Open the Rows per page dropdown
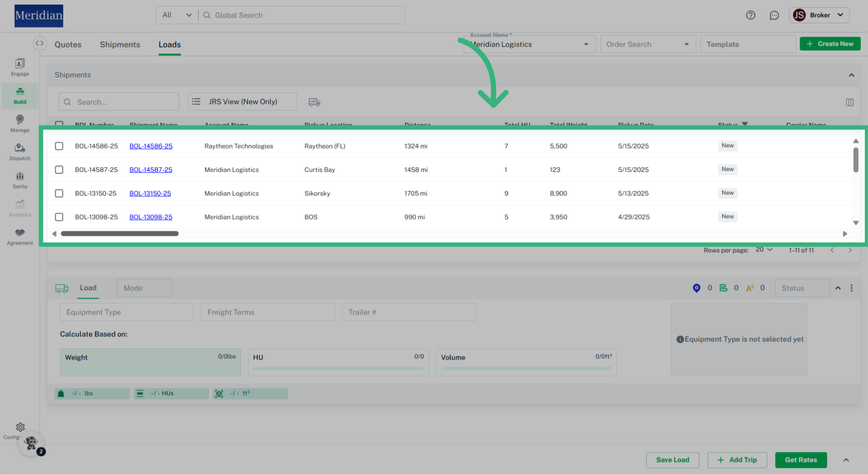This screenshot has width=868, height=474. 764,250
